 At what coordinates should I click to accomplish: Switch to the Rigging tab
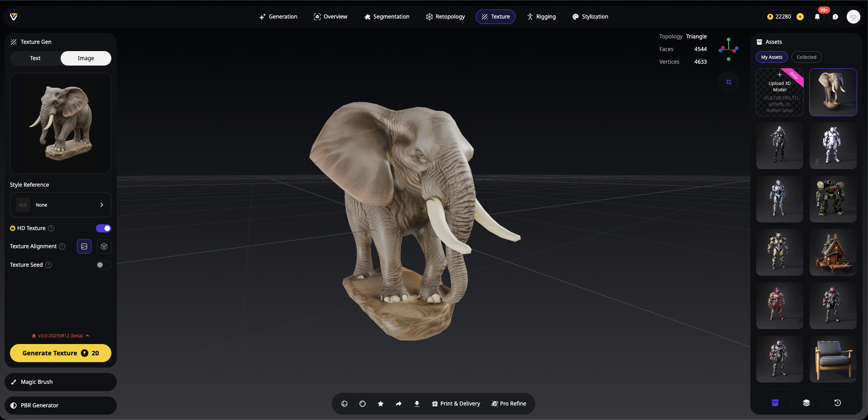pyautogui.click(x=541, y=17)
